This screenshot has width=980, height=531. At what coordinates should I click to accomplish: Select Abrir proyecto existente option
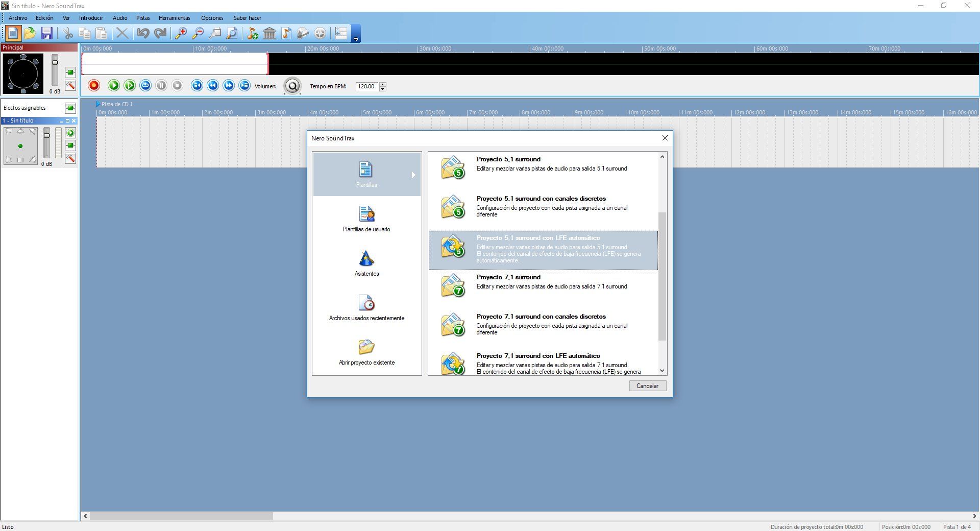367,352
